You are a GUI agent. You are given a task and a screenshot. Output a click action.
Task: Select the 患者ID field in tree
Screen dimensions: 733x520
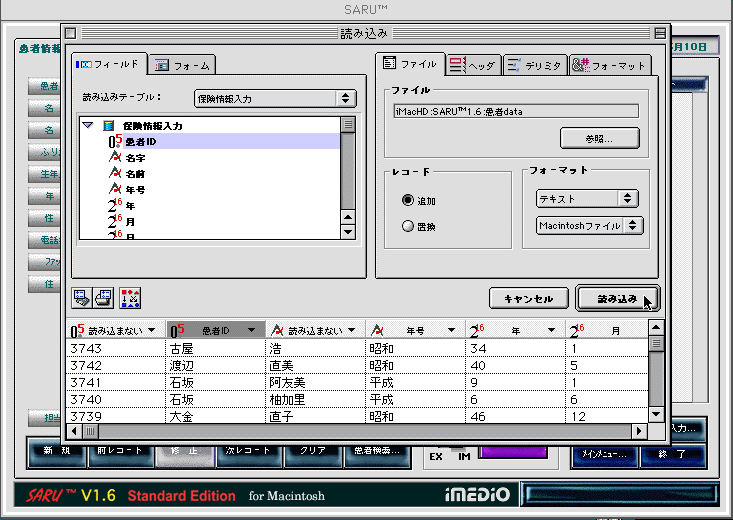141,142
